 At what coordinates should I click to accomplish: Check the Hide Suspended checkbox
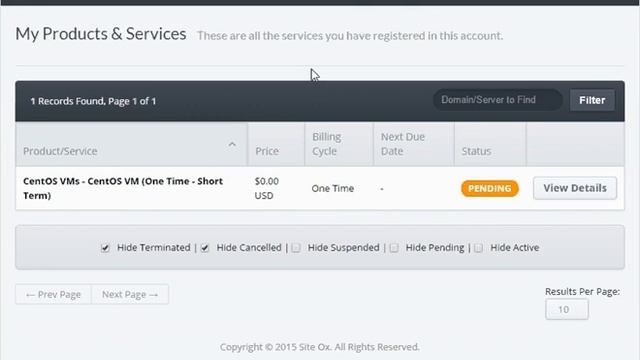[296, 248]
